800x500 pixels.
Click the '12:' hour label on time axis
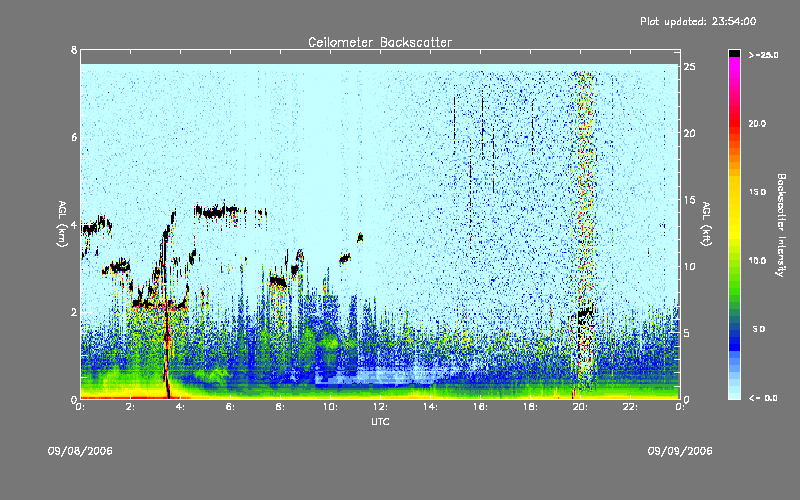[x=380, y=407]
